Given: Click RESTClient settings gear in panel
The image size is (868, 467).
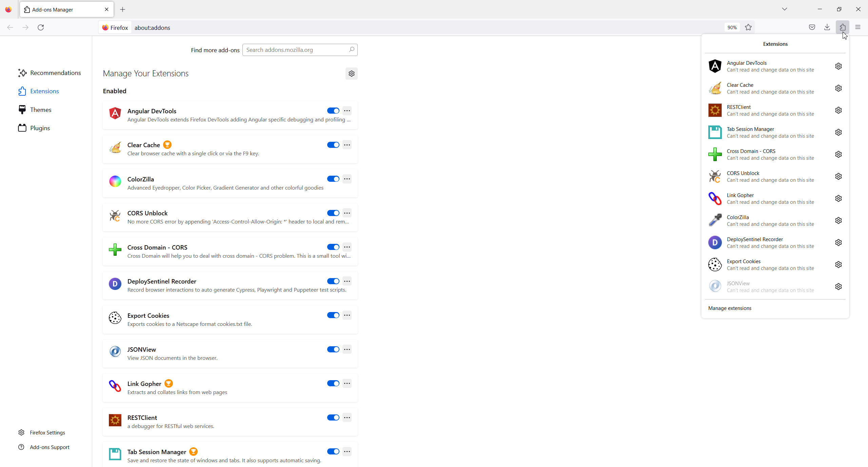Looking at the screenshot, I should pos(838,110).
